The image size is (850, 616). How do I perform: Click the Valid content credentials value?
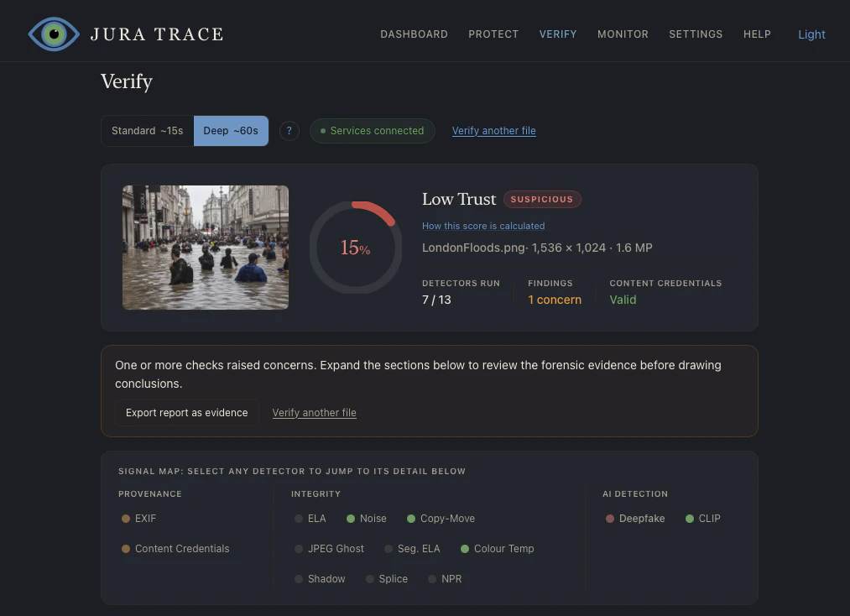(623, 300)
